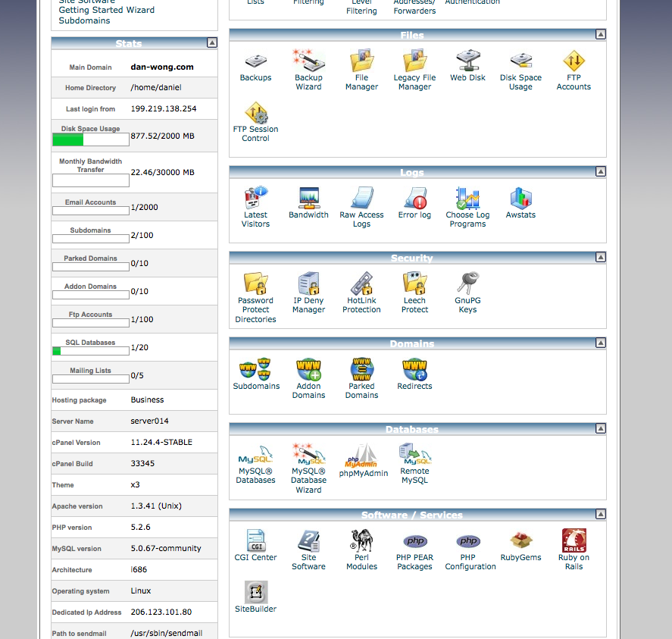This screenshot has height=639, width=672.
Task: Select cPanel Version 11.24.4-STABLE value
Action: click(x=161, y=442)
